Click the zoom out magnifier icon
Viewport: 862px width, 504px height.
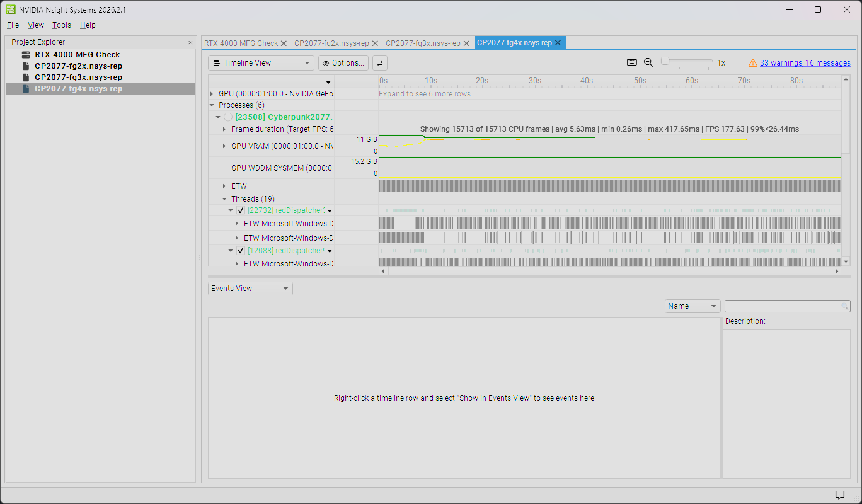[648, 62]
